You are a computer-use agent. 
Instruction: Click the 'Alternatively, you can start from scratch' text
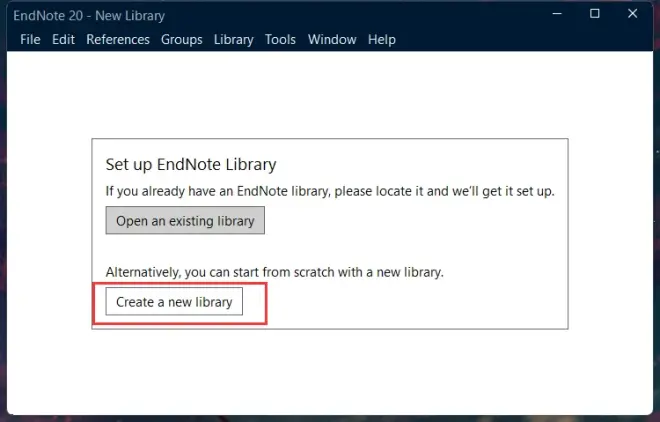[x=274, y=272]
